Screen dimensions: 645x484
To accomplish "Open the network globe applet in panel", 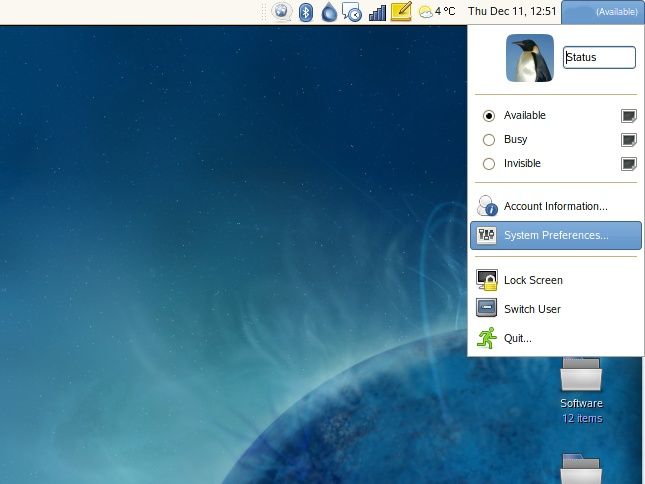I will click(281, 12).
